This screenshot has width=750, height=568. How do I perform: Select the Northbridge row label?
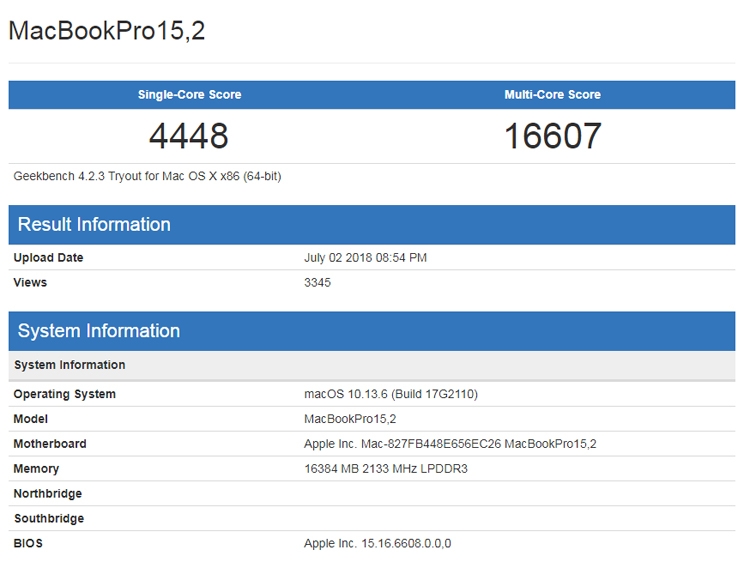coord(48,494)
